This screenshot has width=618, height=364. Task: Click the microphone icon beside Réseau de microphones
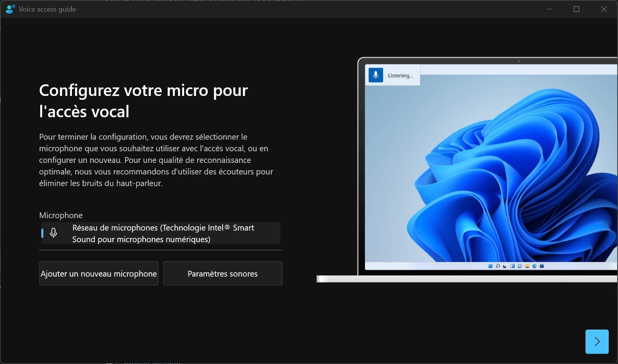(54, 233)
